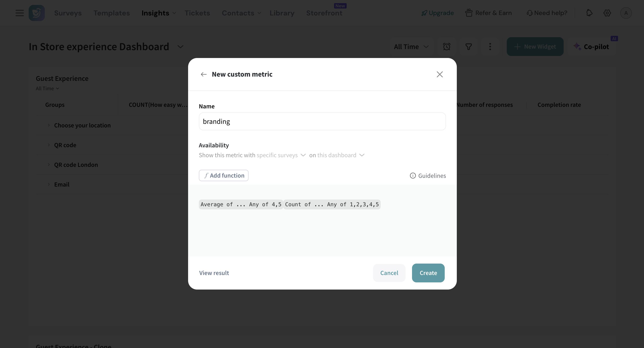Open the Tickets menu item
This screenshot has height=348, width=644.
[x=197, y=13]
